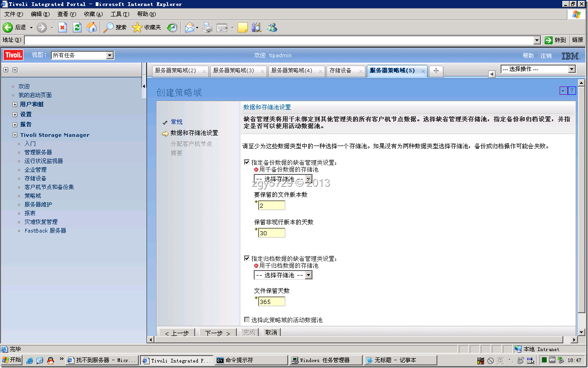Expand the 报告 tree node
This screenshot has width=588, height=368.
point(15,124)
